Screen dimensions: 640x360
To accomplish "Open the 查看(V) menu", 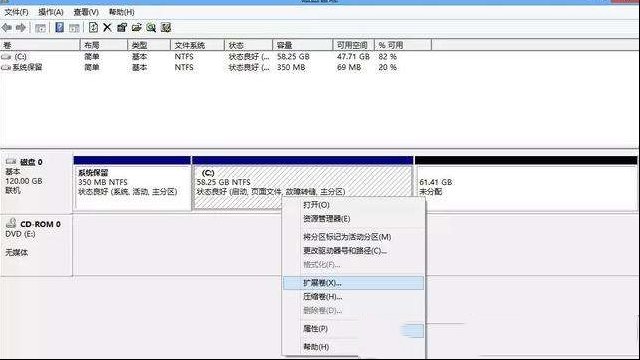I will (x=86, y=12).
